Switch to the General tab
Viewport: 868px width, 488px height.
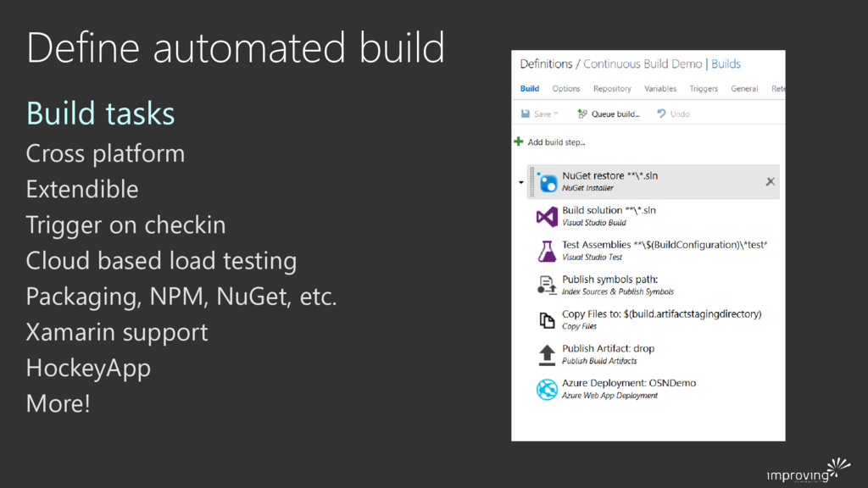click(744, 88)
